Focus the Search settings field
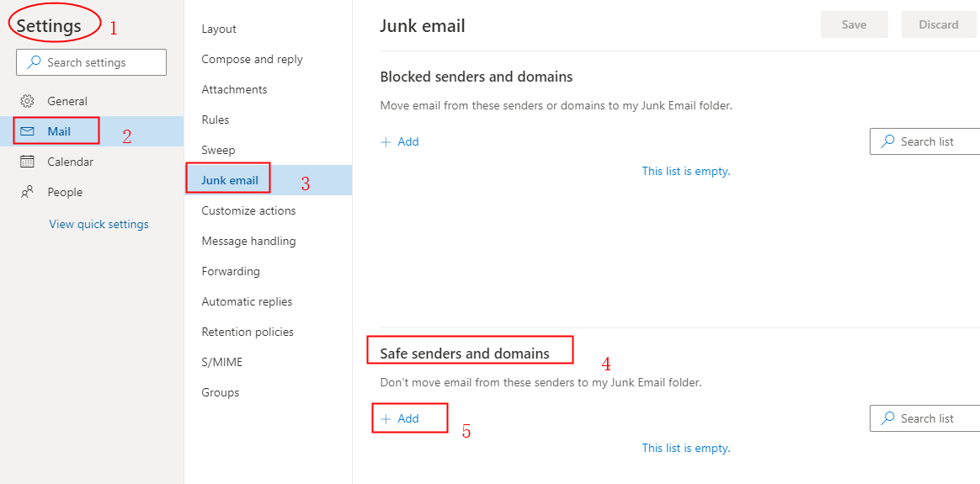Screen dimensions: 980x484 point(91,62)
